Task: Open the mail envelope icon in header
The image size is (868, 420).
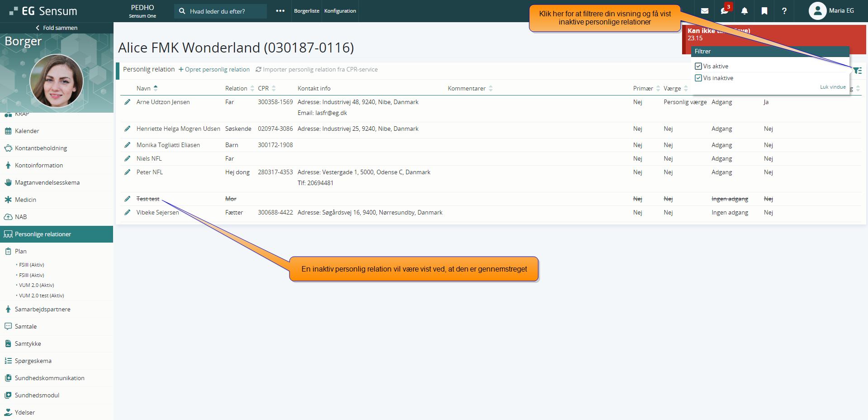Action: (x=705, y=11)
